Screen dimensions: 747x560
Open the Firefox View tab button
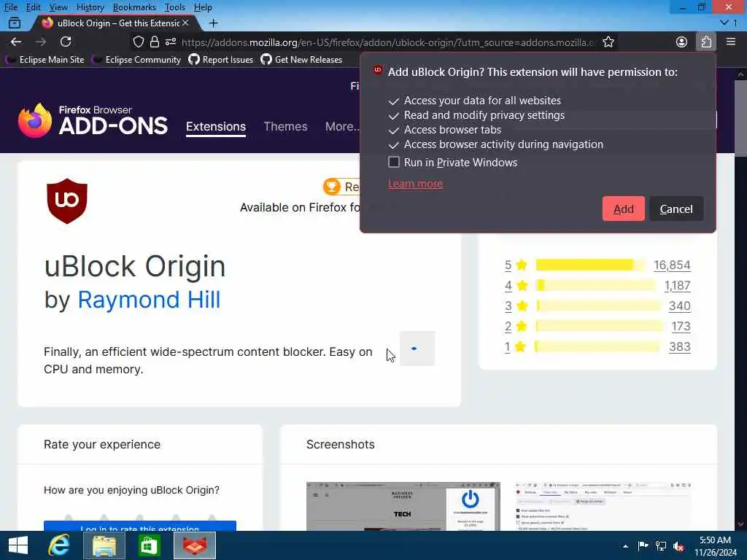[15, 23]
